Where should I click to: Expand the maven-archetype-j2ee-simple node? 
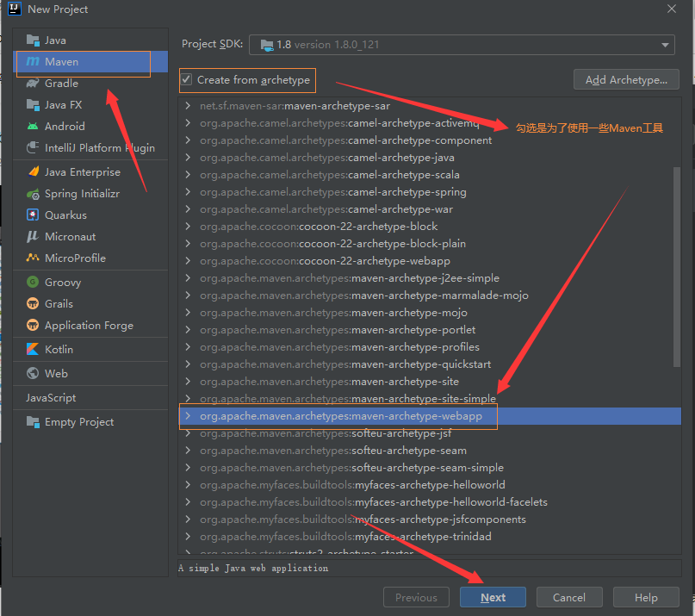tap(188, 278)
